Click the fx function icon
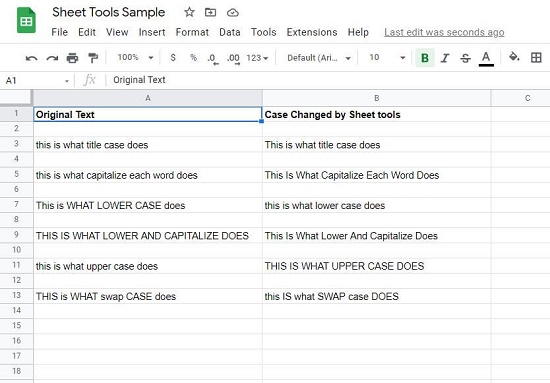 tap(90, 80)
